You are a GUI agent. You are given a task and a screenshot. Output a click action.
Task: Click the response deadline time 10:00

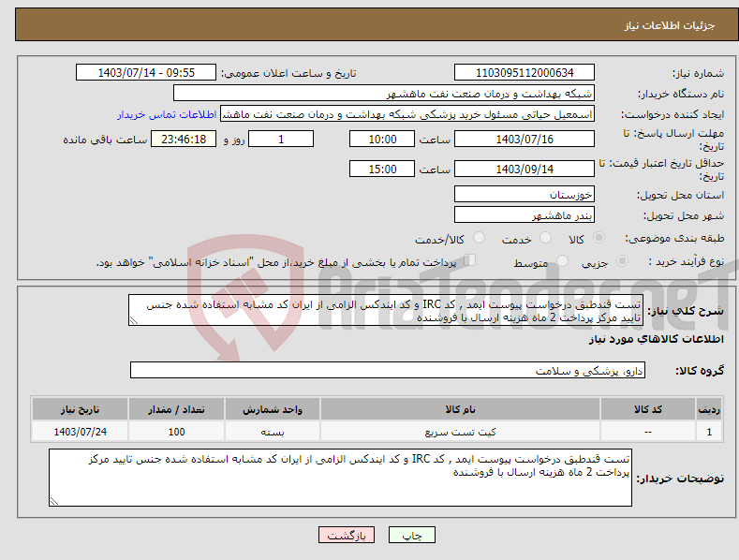tap(382, 139)
